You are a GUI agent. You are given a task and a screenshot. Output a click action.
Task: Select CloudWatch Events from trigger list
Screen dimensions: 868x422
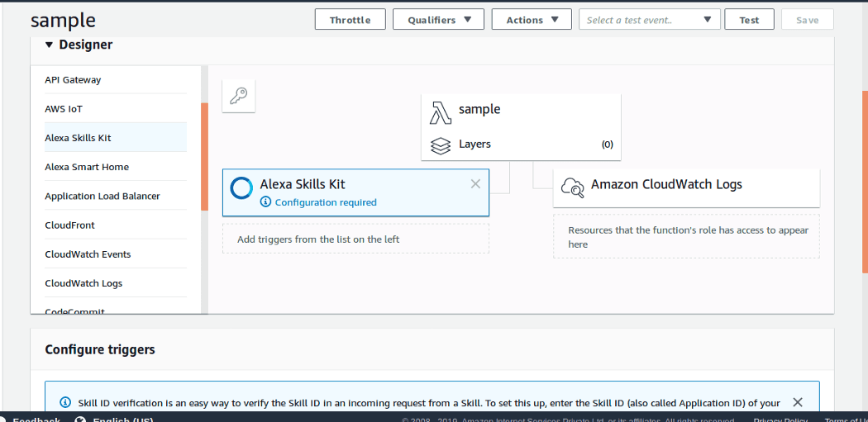click(x=88, y=254)
